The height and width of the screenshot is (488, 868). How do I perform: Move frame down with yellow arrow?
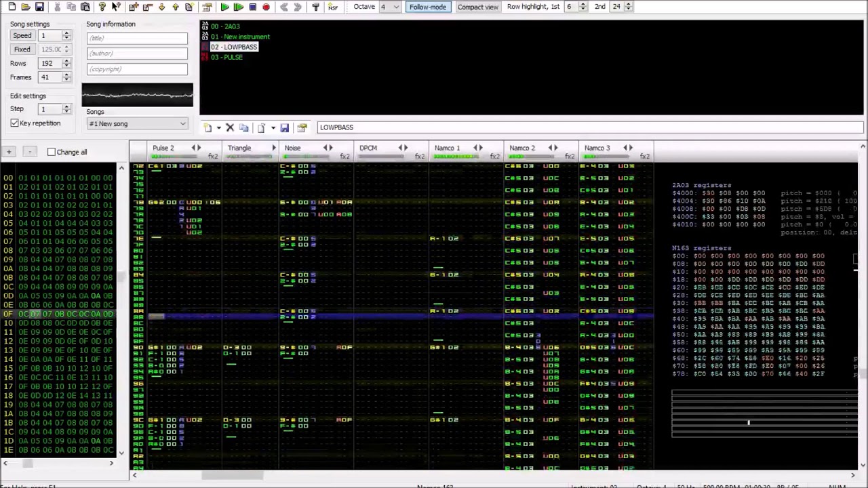tap(161, 7)
